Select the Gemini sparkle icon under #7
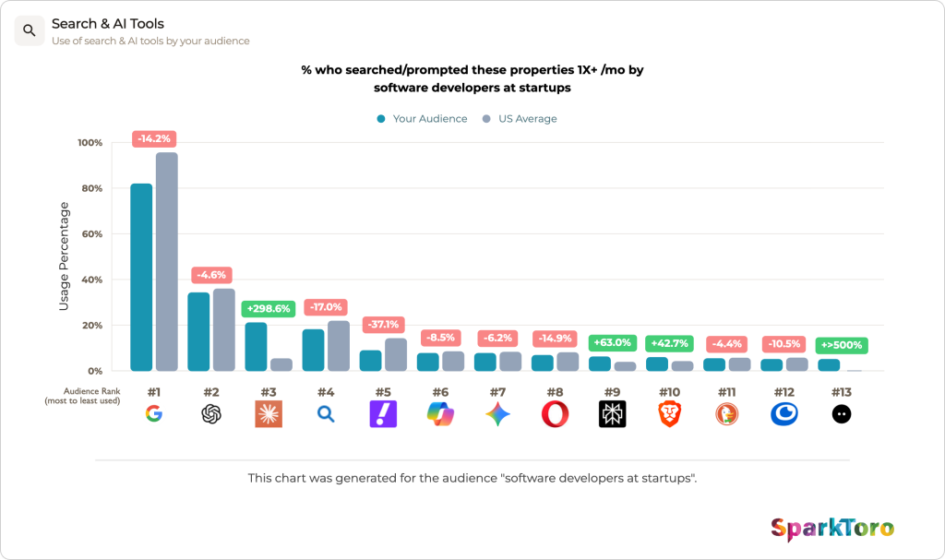945x560 pixels. 497,414
